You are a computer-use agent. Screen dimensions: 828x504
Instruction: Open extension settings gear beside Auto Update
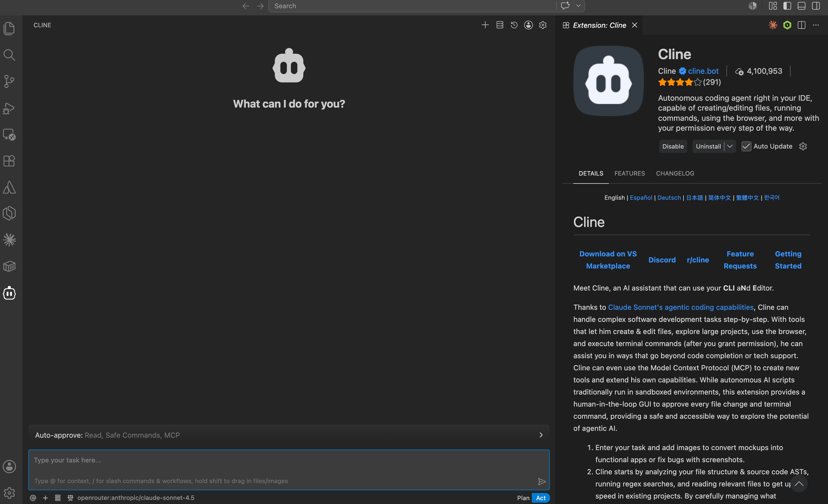(x=803, y=146)
